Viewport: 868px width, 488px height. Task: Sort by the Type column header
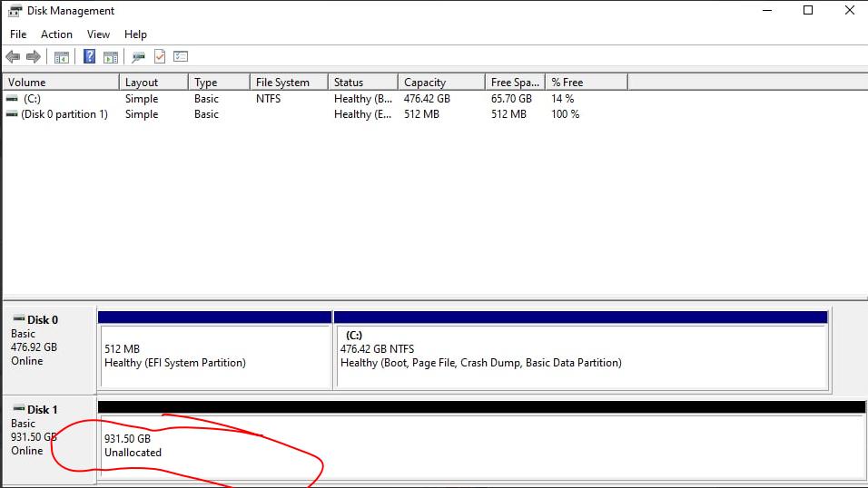point(219,82)
